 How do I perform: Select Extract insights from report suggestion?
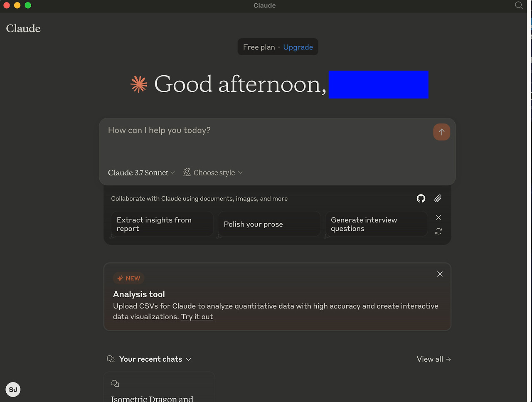(162, 224)
